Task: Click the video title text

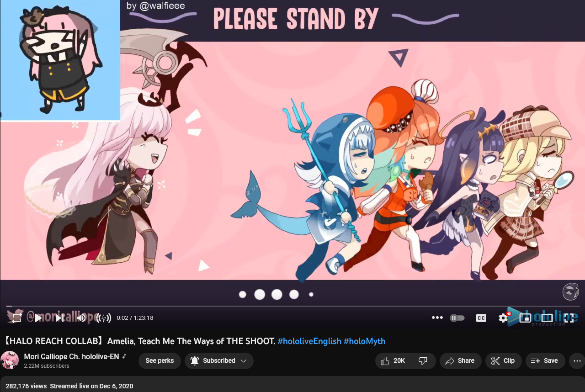Action: [x=140, y=341]
